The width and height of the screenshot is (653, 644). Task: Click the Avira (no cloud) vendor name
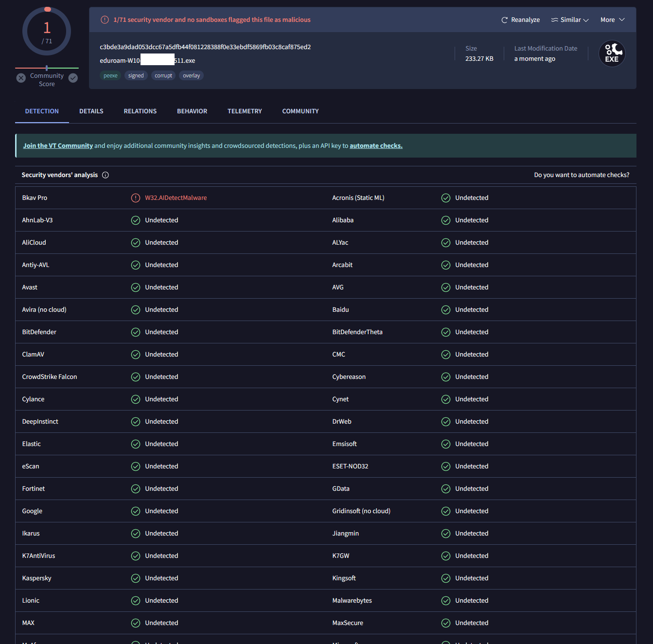[x=44, y=310]
